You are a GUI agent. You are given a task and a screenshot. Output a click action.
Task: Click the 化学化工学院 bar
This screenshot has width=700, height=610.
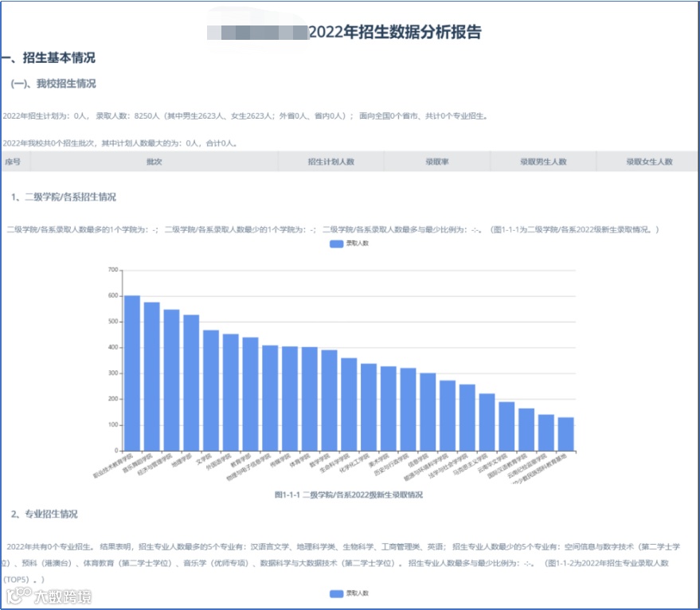coord(369,407)
